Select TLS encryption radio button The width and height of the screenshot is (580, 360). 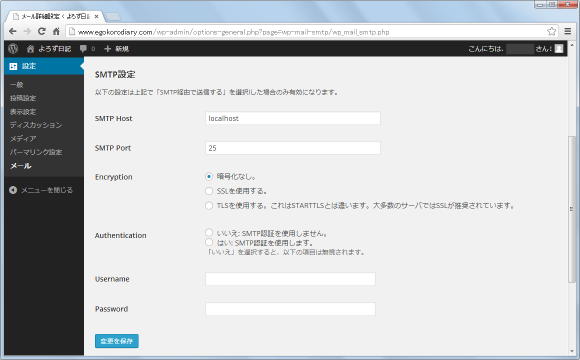click(x=209, y=205)
